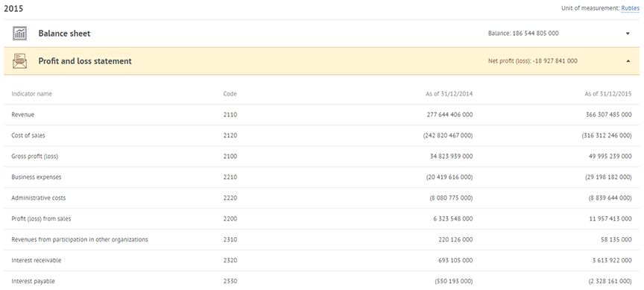
Task: Click the Profit and loss statement icon
Action: click(19, 61)
